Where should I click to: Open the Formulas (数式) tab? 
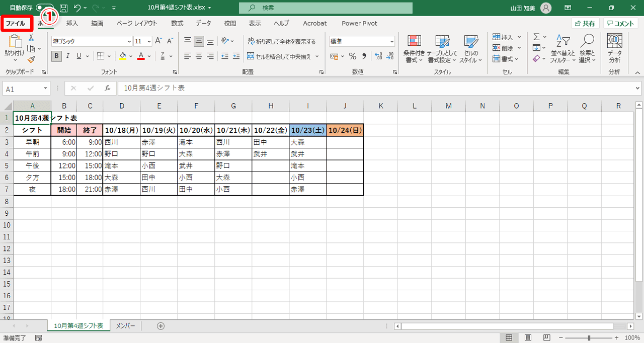pyautogui.click(x=177, y=23)
